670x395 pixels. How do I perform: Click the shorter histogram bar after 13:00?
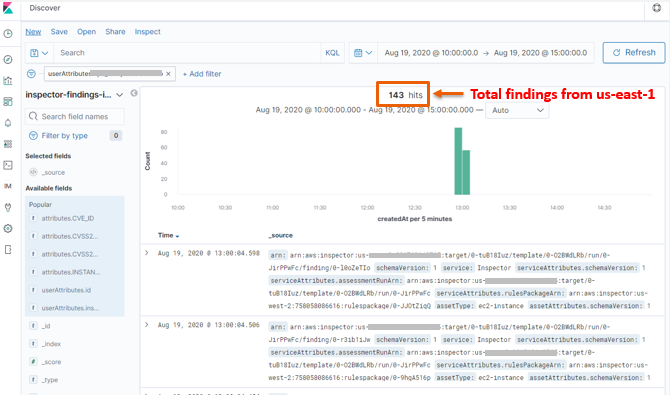coord(466,173)
